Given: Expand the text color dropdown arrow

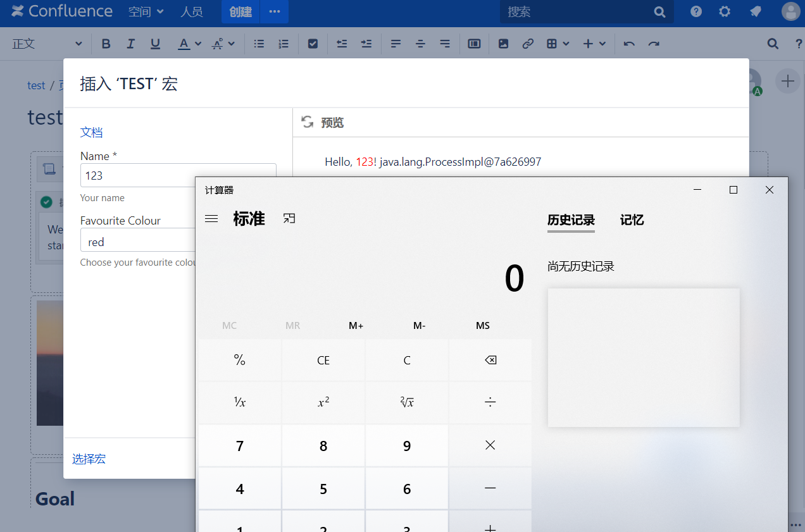Looking at the screenshot, I should [198, 44].
